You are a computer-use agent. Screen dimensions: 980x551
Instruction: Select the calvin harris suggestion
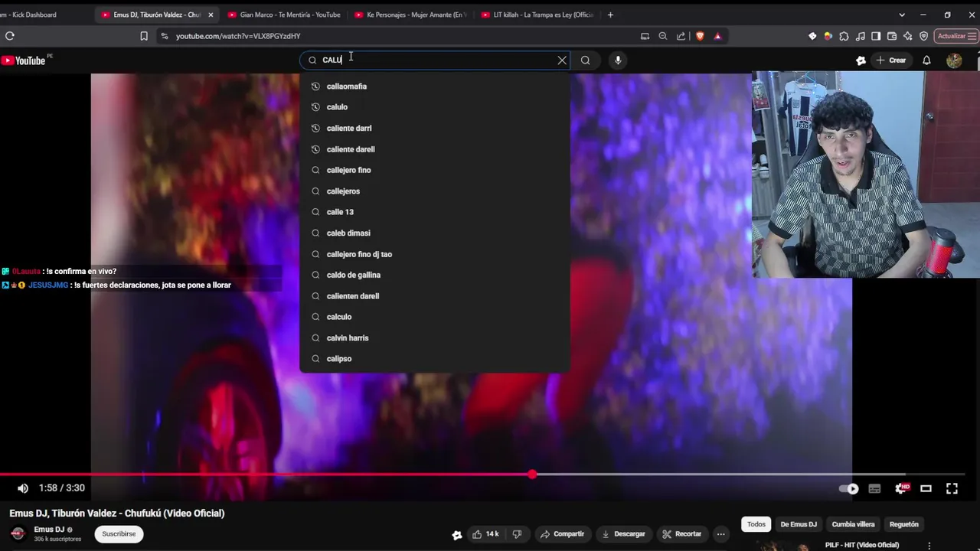435,337
